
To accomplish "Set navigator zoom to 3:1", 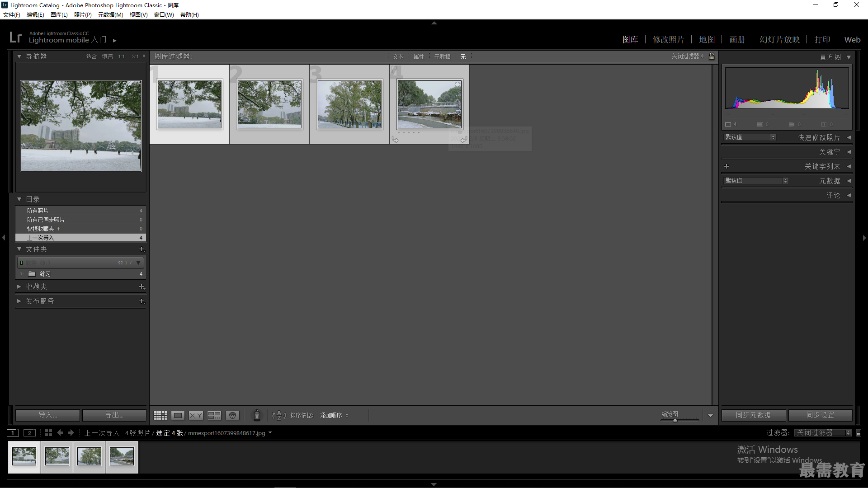I will coord(135,56).
